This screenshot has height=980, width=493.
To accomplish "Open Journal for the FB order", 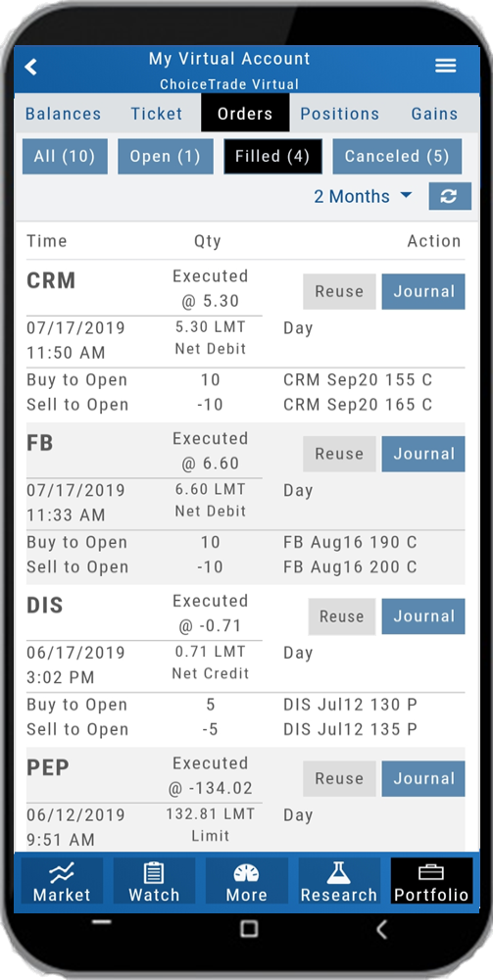I will [x=423, y=454].
